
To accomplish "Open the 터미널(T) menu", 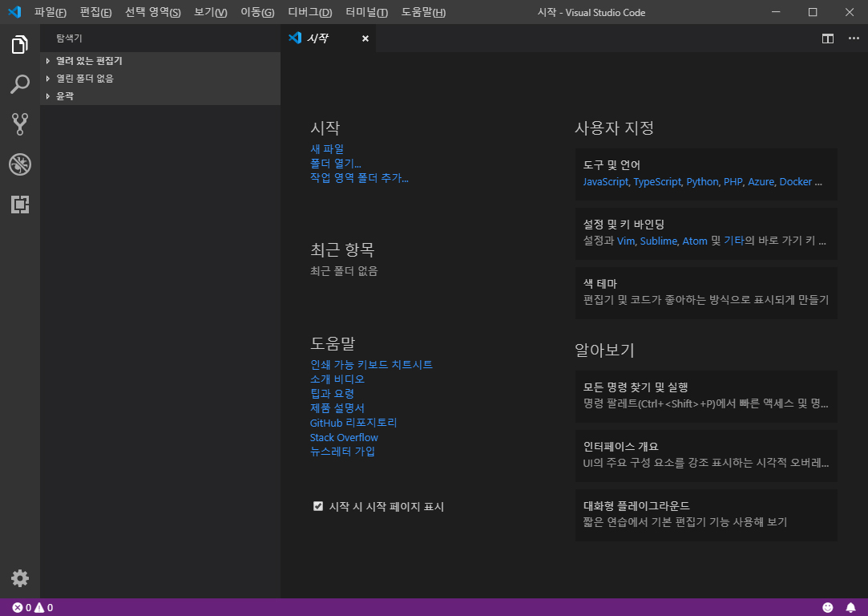I will pyautogui.click(x=366, y=12).
